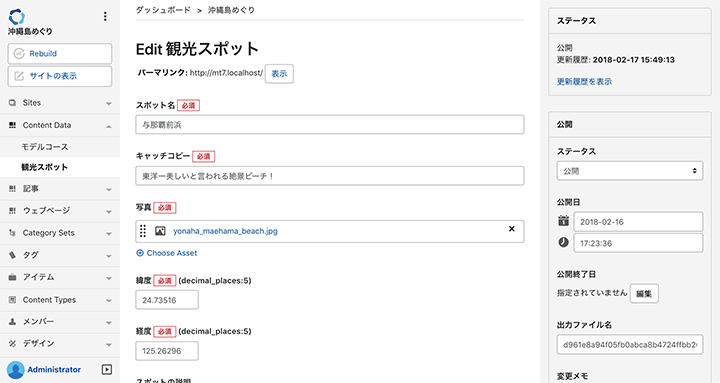Image resolution: width=720 pixels, height=383 pixels.
Task: Expand the アイテム menu arrow
Action: [109, 278]
